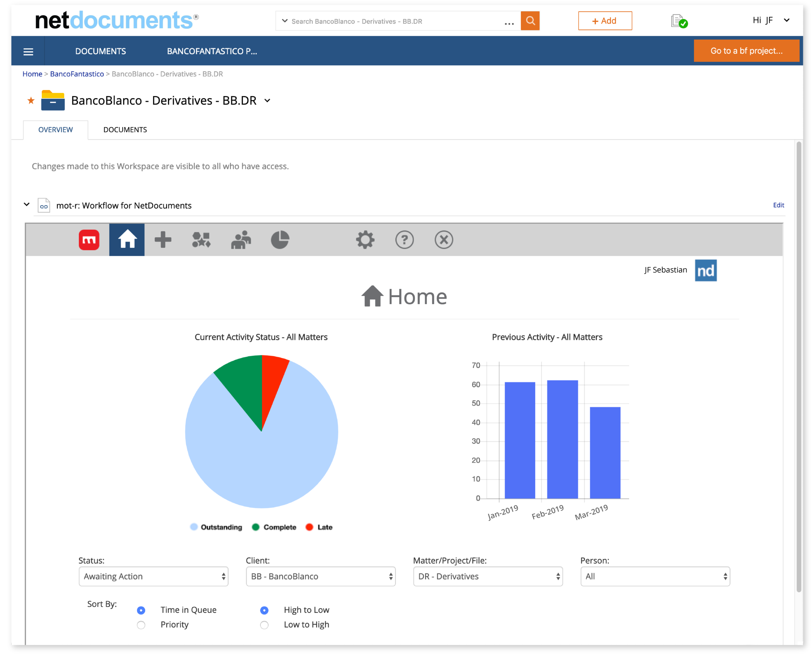Open the shapes and stars icon
The height and width of the screenshot is (662, 812).
(x=201, y=240)
